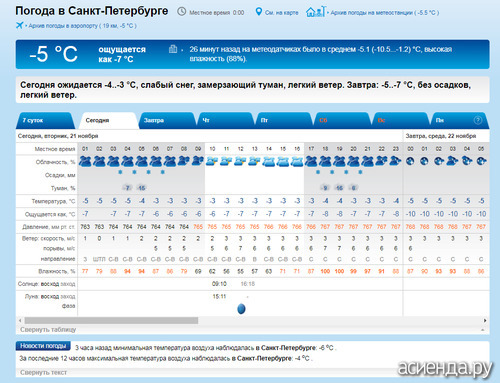Click the help question mark icon in tab bar

[478, 120]
